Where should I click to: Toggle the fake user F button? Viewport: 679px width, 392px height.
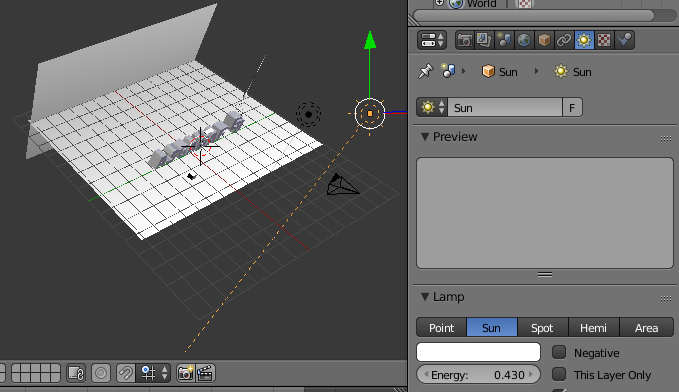tap(572, 107)
